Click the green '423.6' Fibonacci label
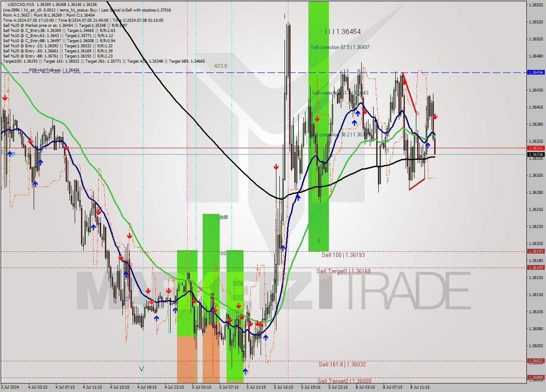The width and height of the screenshot is (546, 392). (x=221, y=66)
